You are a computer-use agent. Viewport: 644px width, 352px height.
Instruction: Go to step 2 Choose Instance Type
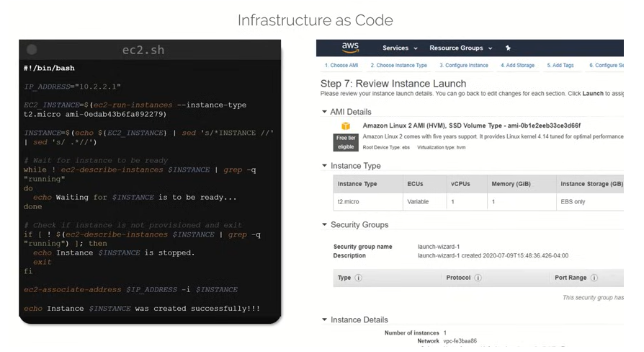(x=399, y=66)
